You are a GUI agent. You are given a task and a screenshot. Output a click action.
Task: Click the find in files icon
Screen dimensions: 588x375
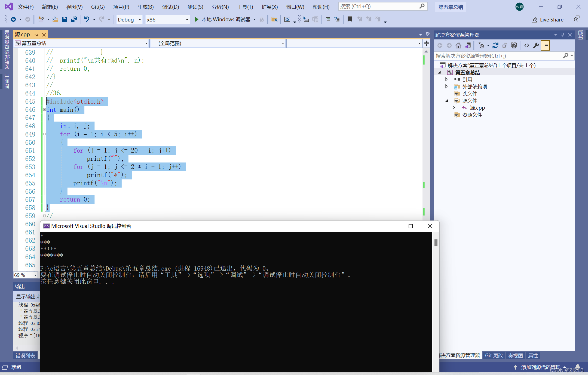coord(274,19)
